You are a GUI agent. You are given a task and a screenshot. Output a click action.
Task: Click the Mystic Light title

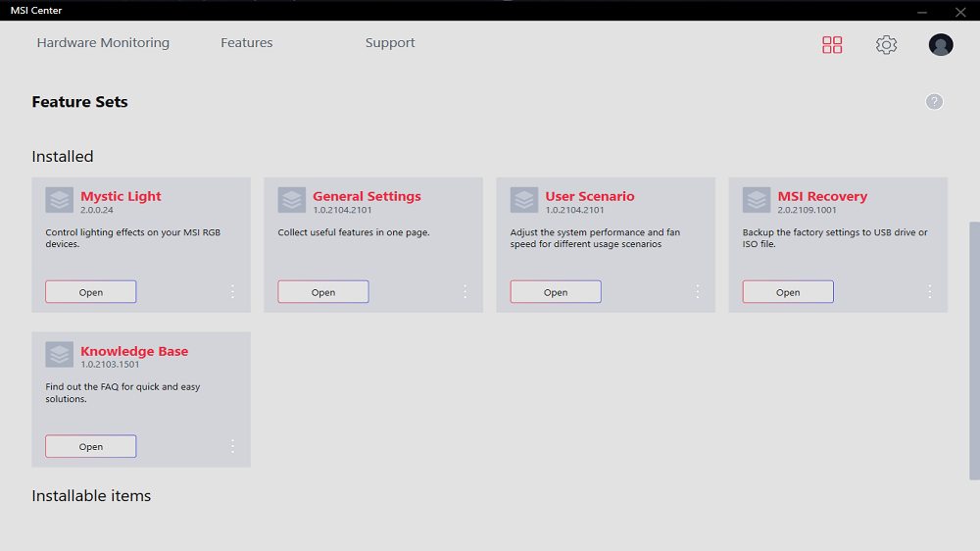[x=121, y=196]
